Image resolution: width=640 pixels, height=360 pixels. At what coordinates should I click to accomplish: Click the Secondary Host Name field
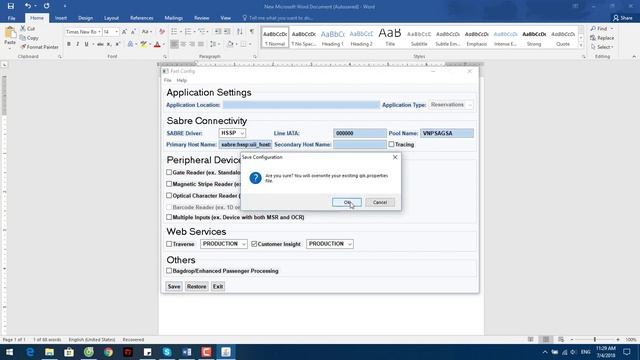tap(360, 144)
